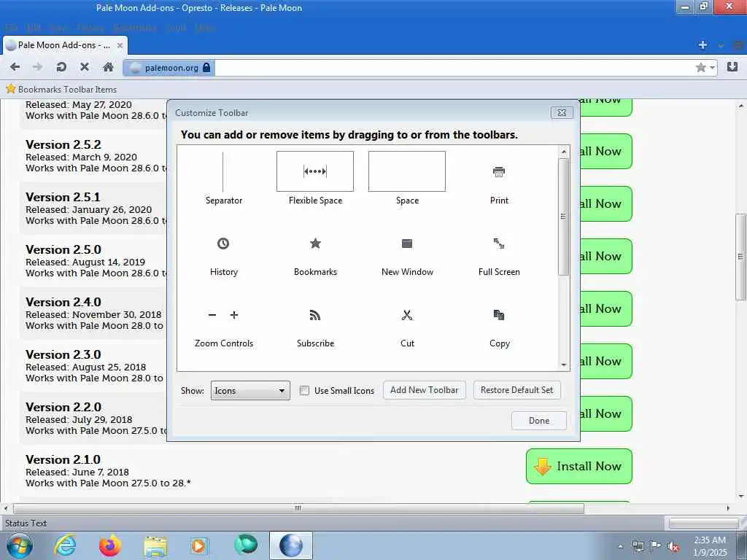The height and width of the screenshot is (560, 747).
Task: Click 'Released: August 25, 2018' text
Action: tap(86, 367)
